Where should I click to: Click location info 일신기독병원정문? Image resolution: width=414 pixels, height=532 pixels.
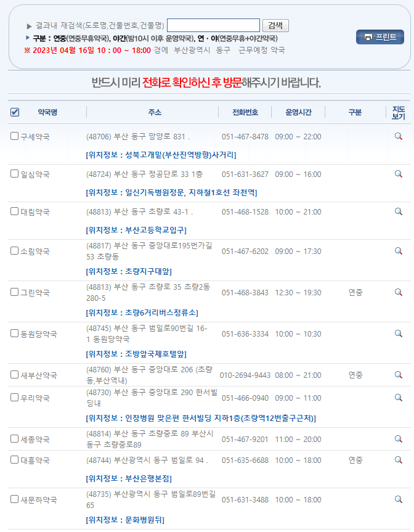171,193
